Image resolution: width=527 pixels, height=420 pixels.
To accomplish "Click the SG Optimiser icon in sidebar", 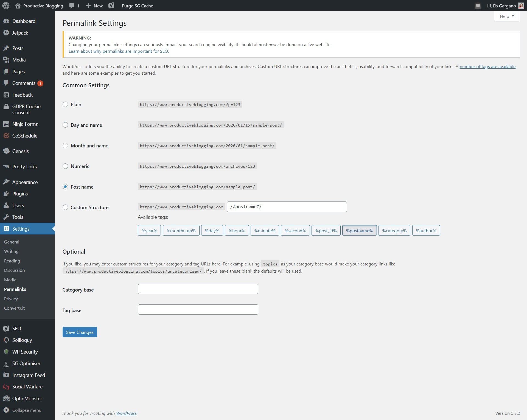I will pos(6,363).
